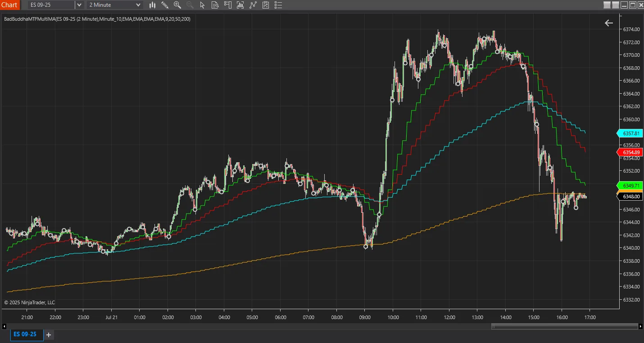Screen dimensions: 644x343
Task: Click the © 2025 NinjaTrader, LLC text
Action: [30, 302]
